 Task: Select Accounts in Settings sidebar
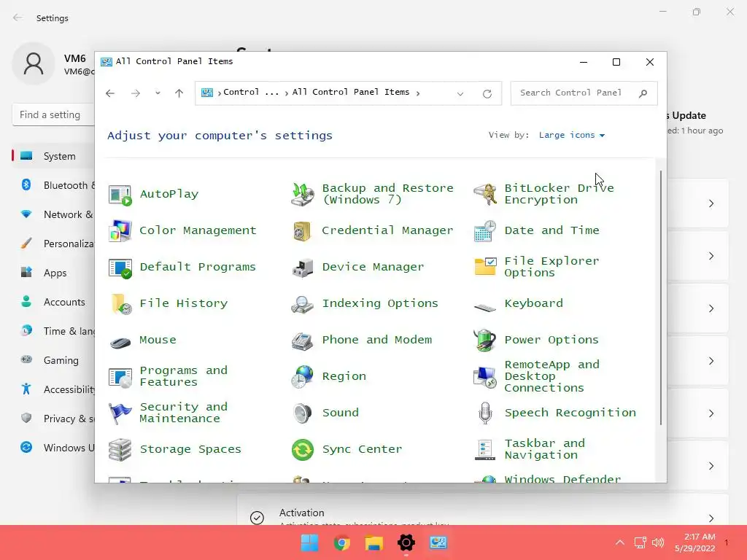[53, 302]
